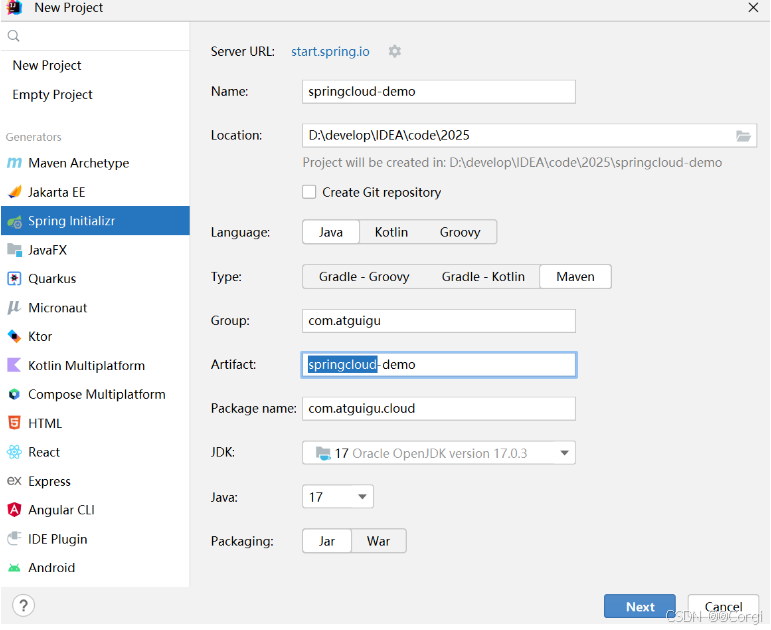The height and width of the screenshot is (630, 771).
Task: Select Groovy as the language
Action: click(x=460, y=232)
